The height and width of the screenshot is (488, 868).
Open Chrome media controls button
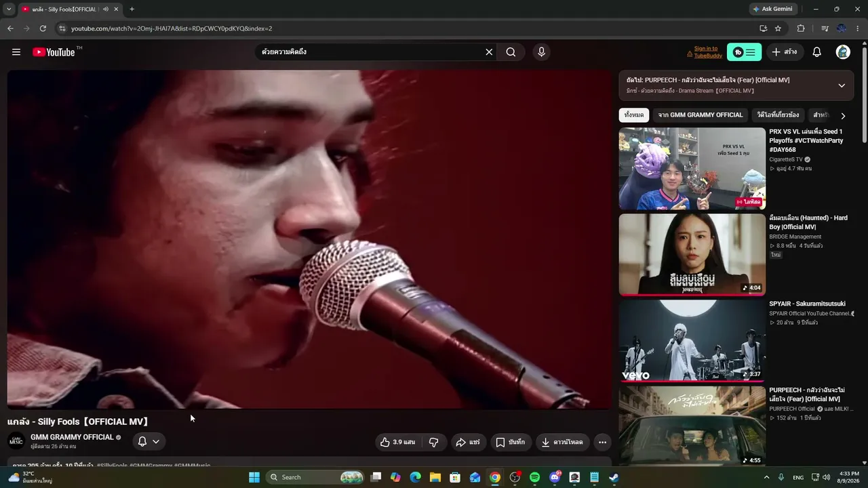[825, 28]
